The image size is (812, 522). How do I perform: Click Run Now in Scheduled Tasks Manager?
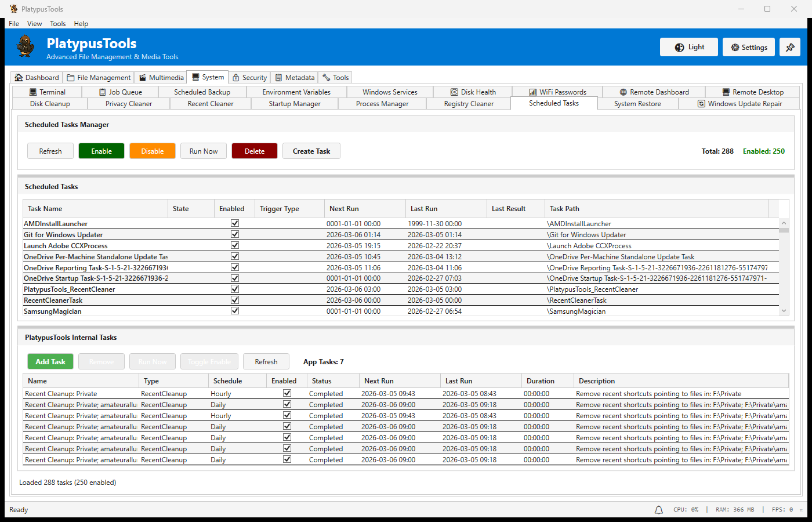[204, 151]
